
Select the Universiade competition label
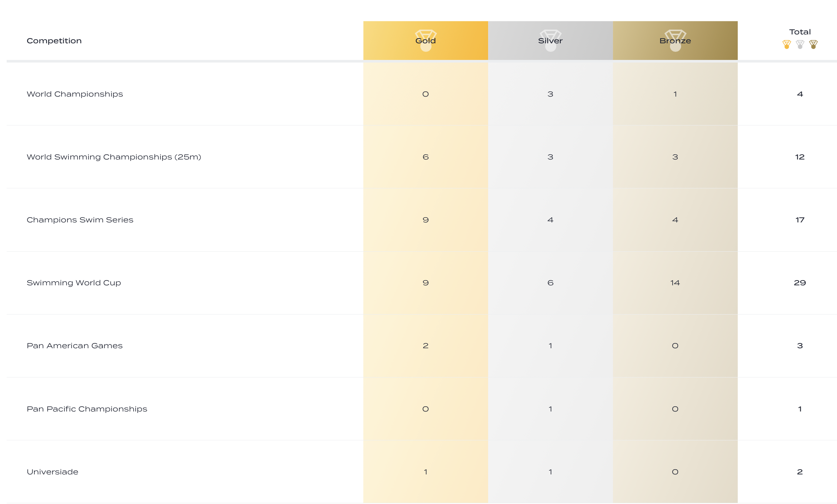pos(53,472)
